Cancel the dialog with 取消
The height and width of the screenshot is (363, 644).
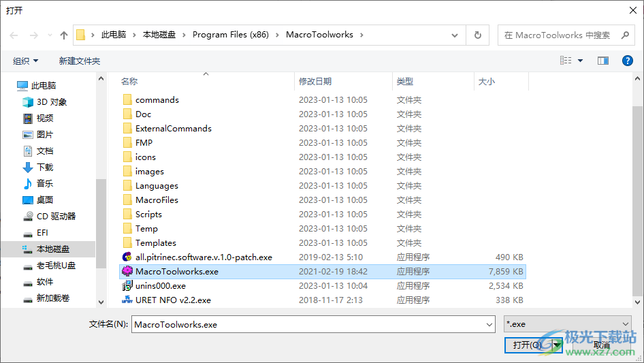click(602, 345)
